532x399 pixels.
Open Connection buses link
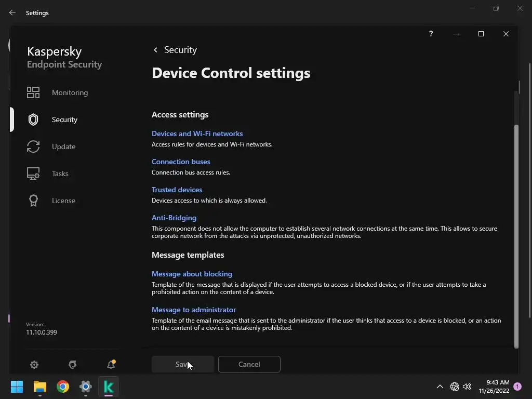point(181,162)
